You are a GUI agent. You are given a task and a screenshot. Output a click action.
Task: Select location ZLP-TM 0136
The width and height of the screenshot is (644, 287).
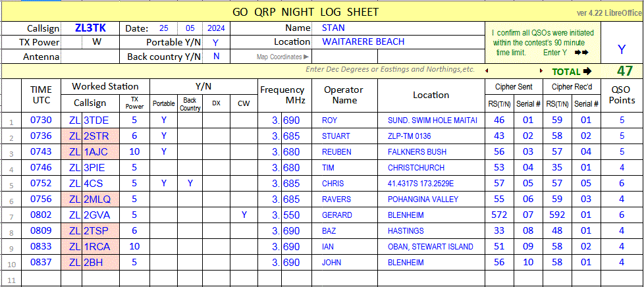[x=410, y=136]
